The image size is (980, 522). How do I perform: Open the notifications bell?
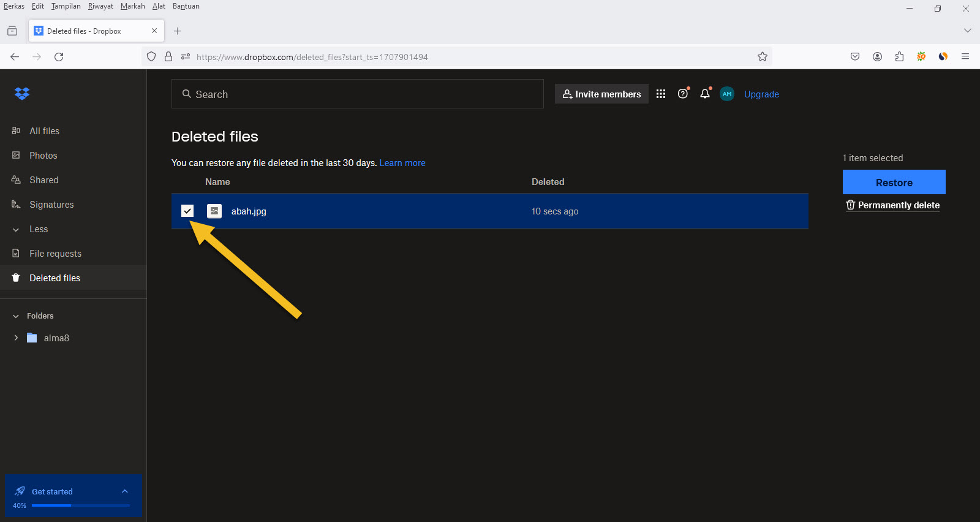point(705,94)
